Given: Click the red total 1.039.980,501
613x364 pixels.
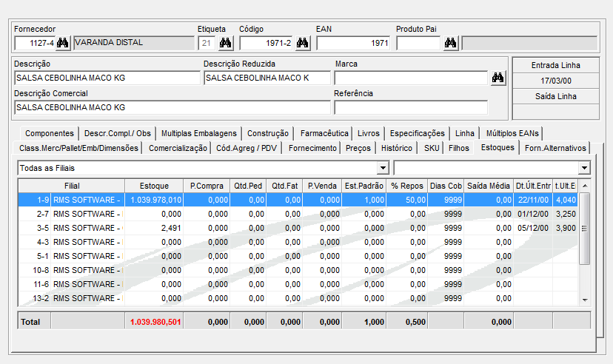Looking at the screenshot, I should click(x=155, y=323).
